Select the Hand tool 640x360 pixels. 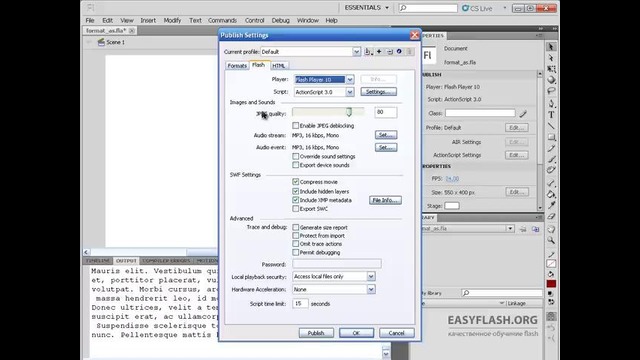click(551, 229)
